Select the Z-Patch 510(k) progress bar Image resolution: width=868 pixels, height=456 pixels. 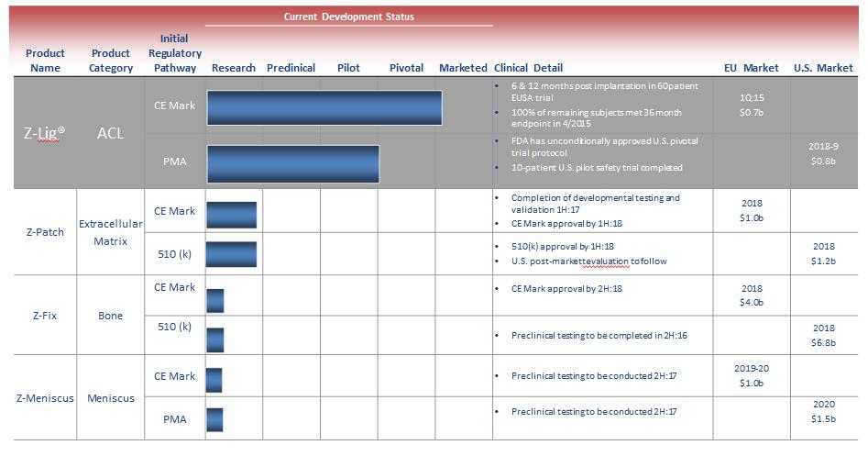(x=231, y=255)
